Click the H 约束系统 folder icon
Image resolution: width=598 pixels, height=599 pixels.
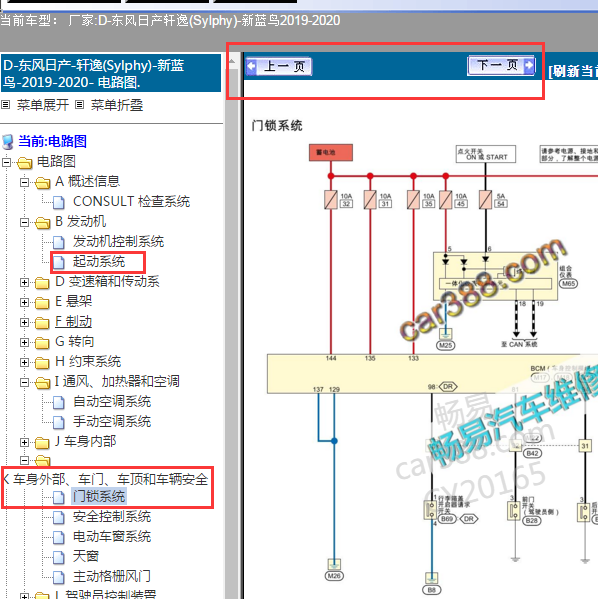point(42,363)
